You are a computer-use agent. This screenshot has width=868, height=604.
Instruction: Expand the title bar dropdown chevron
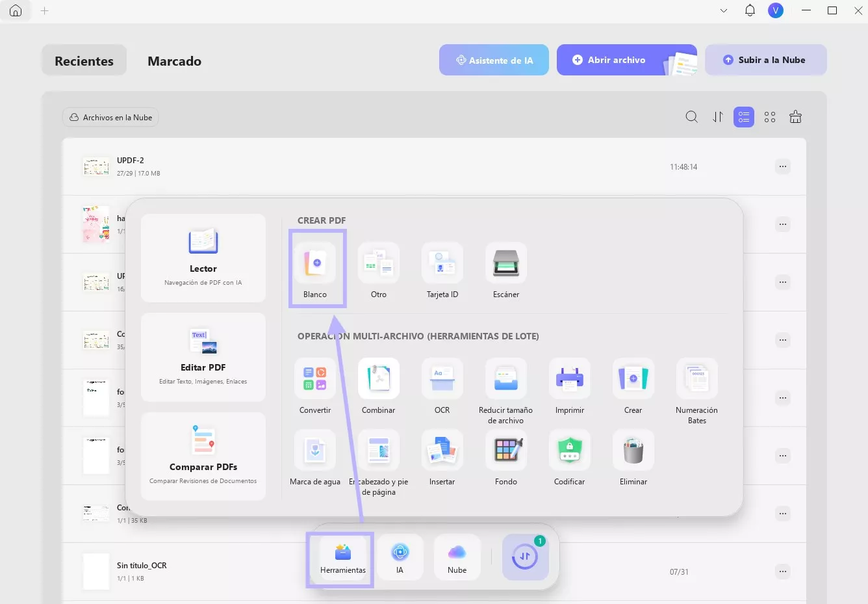pos(724,10)
